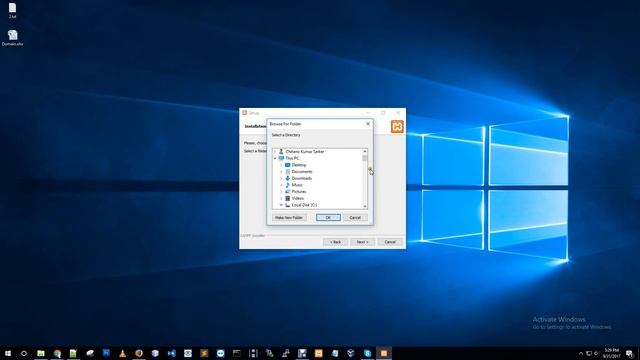
Task: Select This PC in folder tree
Action: click(x=292, y=158)
